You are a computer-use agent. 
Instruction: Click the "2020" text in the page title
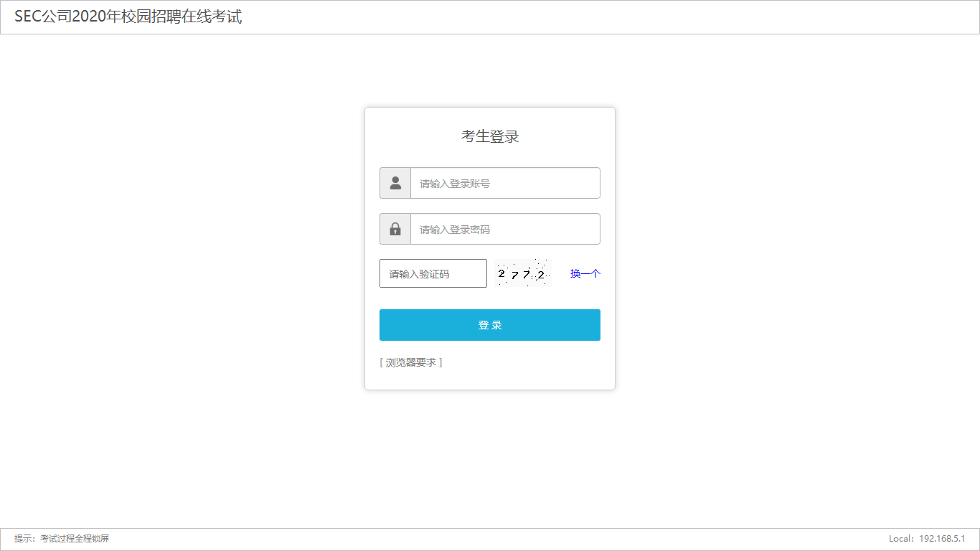click(x=89, y=17)
